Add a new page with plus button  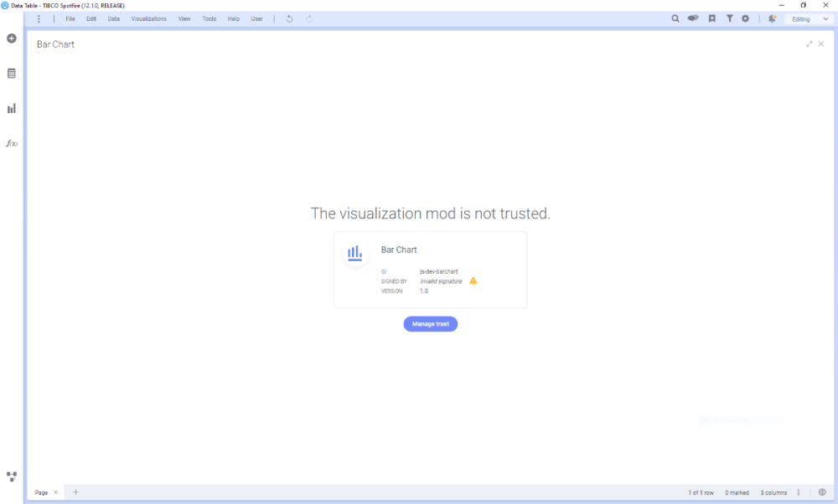(76, 492)
